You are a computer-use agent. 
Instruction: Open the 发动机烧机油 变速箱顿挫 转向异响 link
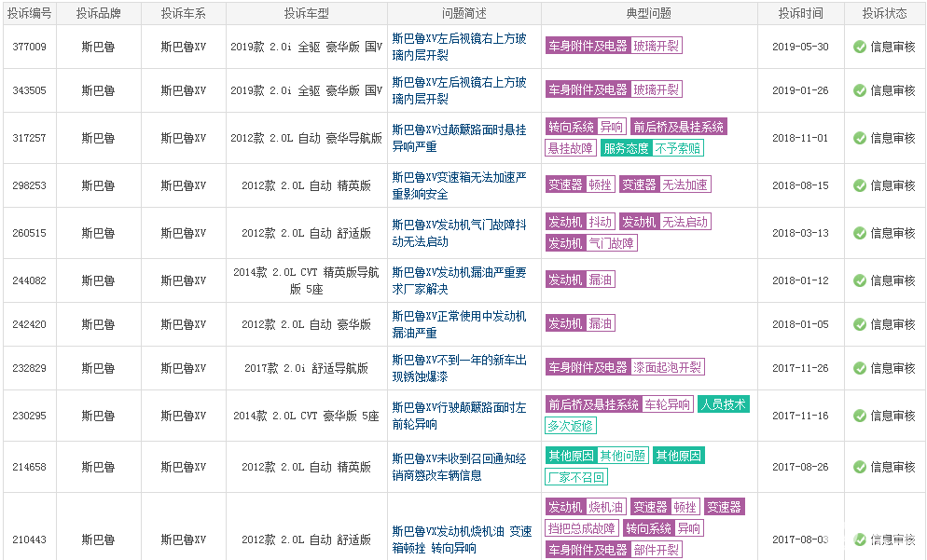462,540
